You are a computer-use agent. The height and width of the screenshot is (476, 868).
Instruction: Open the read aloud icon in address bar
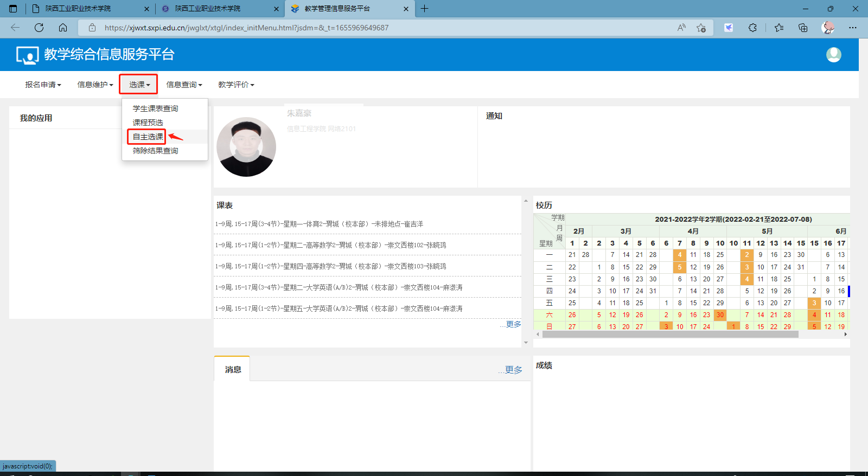[681, 28]
